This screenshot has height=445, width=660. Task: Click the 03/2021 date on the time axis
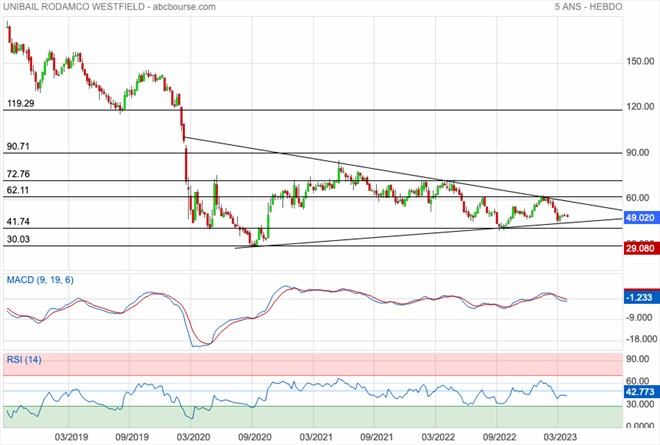pos(316,437)
